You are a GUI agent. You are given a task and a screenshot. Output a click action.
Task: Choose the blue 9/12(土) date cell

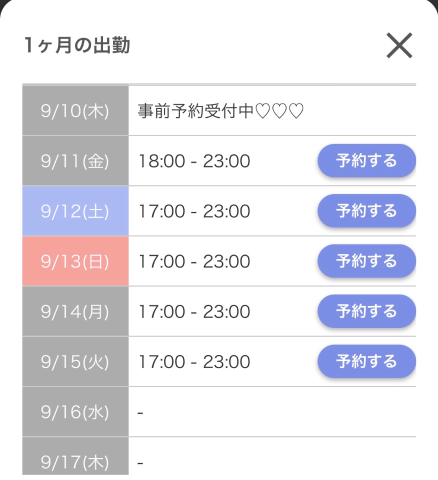(75, 211)
